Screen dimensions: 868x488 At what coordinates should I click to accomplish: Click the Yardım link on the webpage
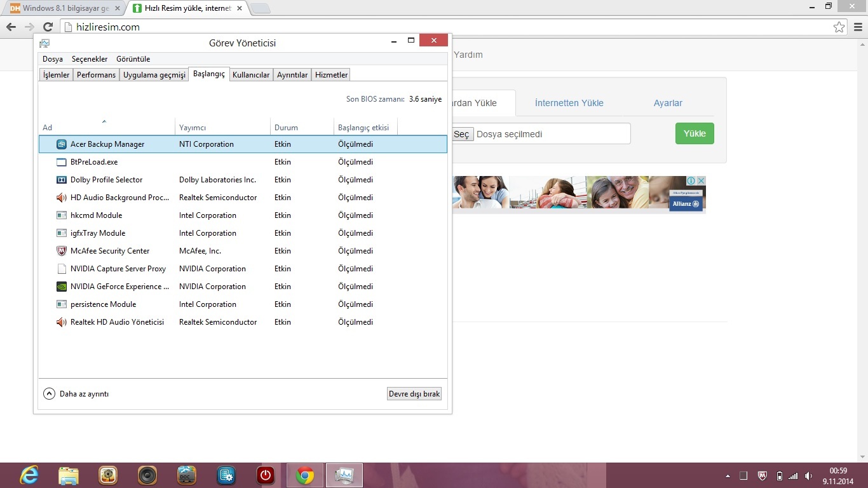tap(468, 55)
